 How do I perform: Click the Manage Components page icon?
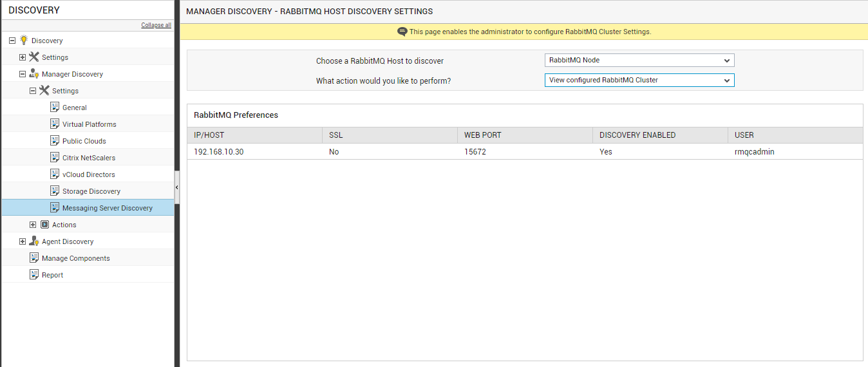(x=34, y=258)
